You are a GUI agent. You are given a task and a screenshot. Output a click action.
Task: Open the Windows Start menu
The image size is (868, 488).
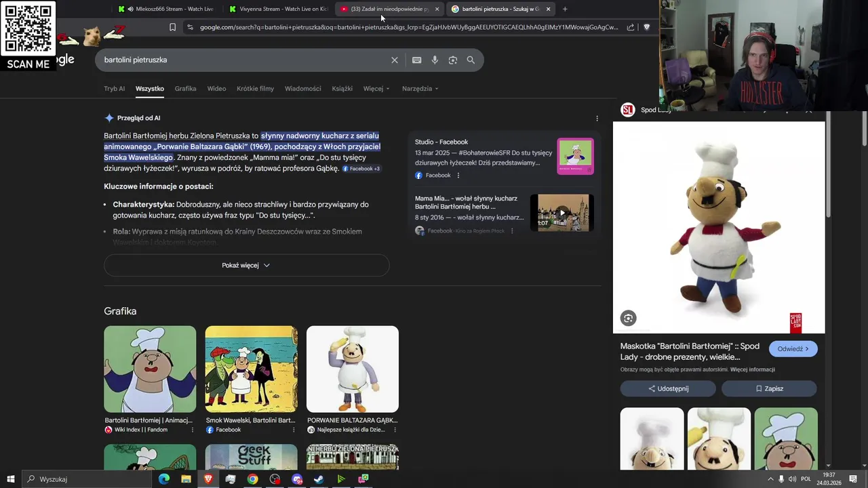click(10, 479)
